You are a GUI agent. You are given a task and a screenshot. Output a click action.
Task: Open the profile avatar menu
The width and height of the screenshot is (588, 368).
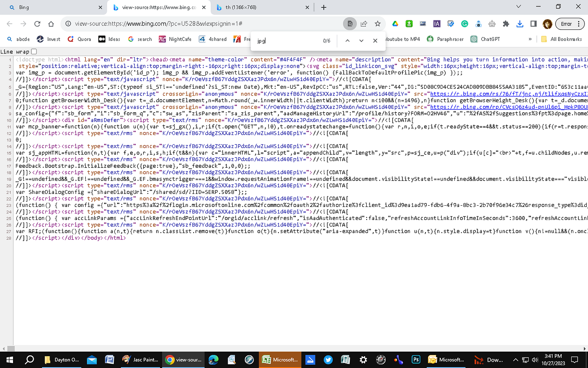pyautogui.click(x=547, y=24)
